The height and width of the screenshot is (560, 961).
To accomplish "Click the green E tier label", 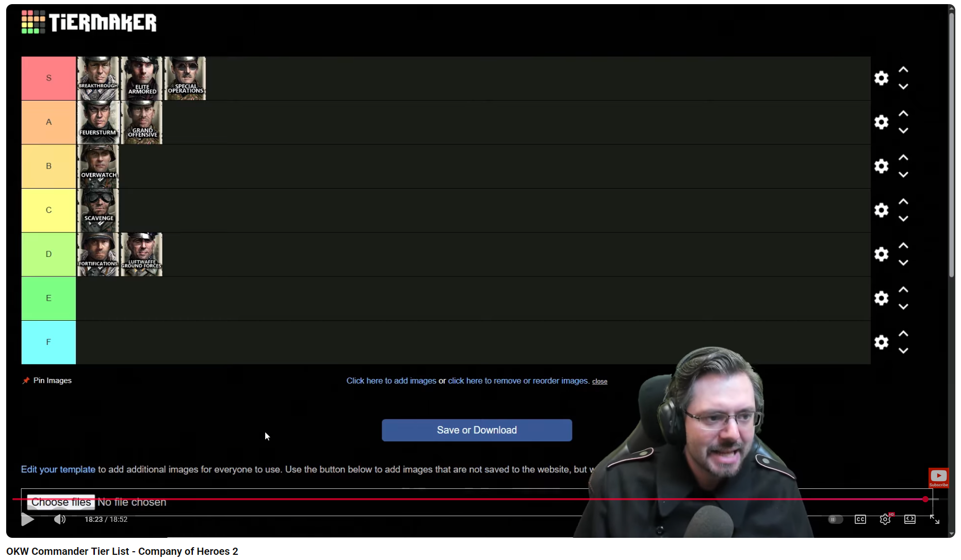I will [x=48, y=298].
